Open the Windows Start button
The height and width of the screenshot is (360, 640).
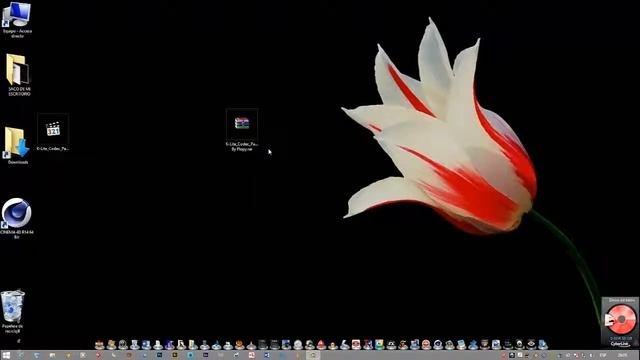tap(6, 355)
